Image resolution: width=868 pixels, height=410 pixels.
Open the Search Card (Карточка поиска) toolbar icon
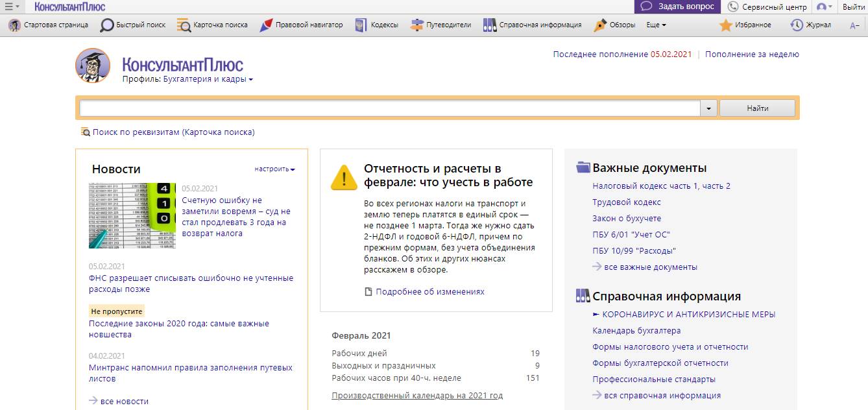pyautogui.click(x=184, y=25)
